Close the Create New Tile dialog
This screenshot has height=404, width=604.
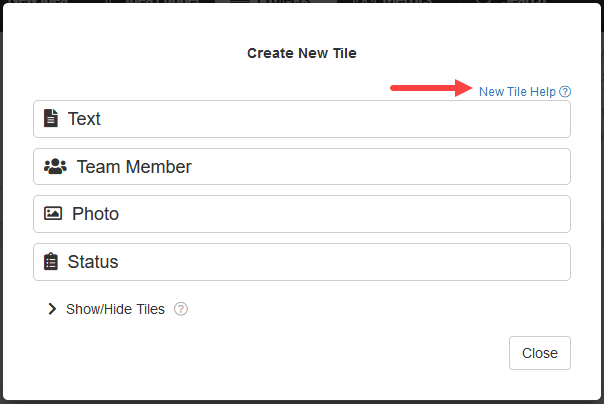point(540,353)
